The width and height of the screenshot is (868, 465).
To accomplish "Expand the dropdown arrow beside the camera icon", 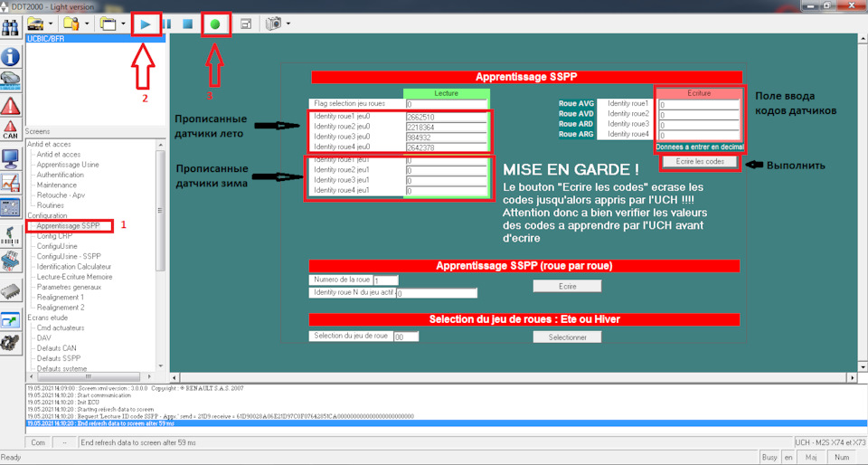I will [x=288, y=24].
